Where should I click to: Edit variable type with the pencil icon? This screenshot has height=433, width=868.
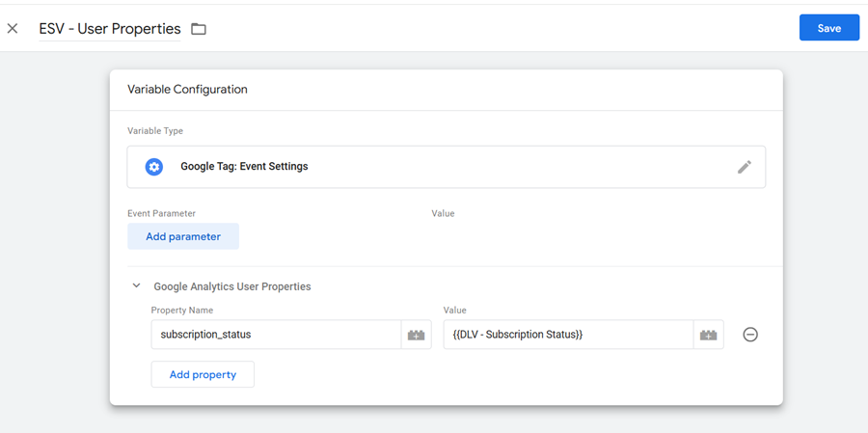745,167
